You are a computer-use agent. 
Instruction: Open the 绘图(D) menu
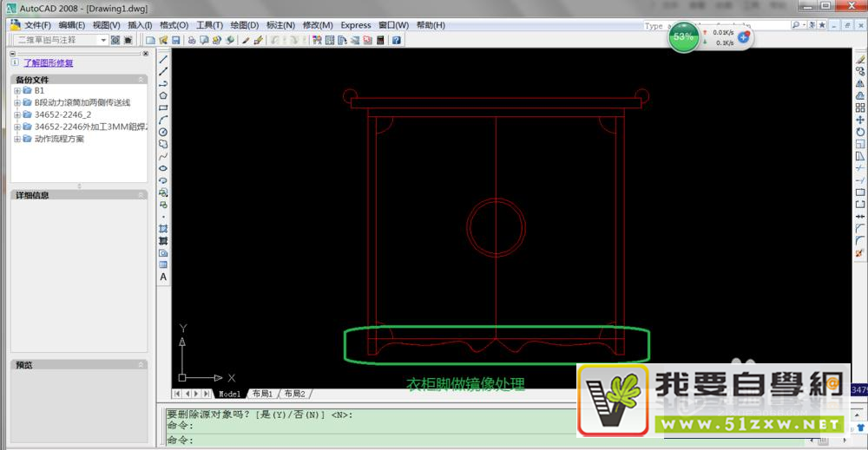(x=245, y=25)
